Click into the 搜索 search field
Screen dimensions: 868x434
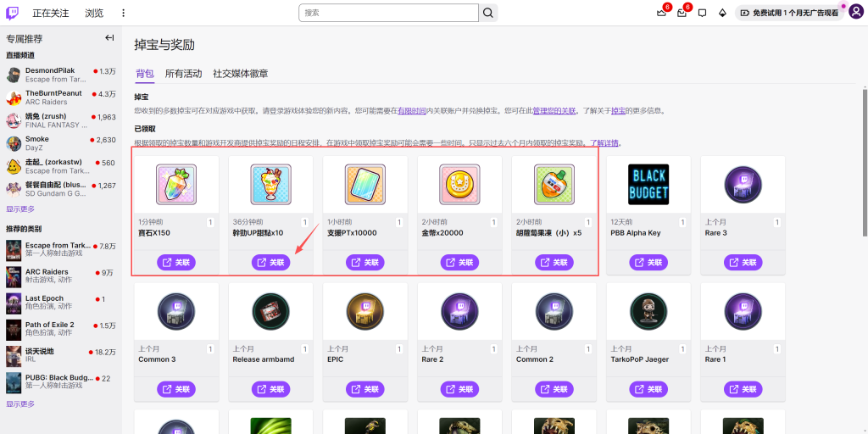[390, 13]
